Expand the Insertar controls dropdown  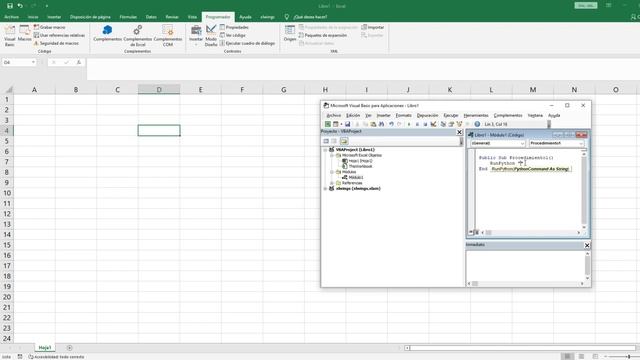point(196,36)
